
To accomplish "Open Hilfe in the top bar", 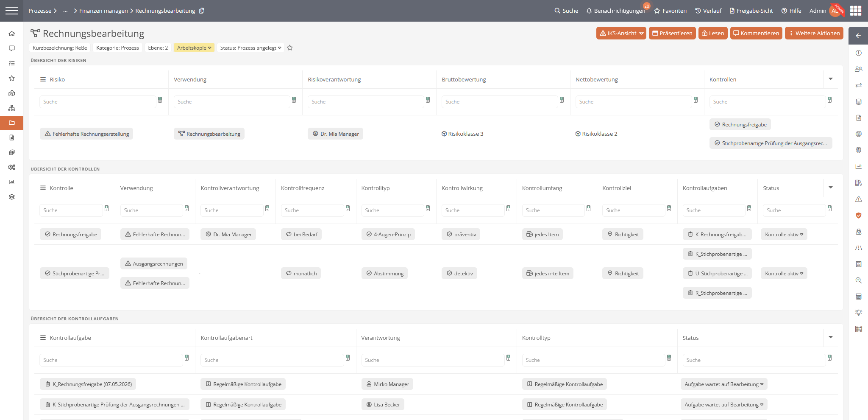I will (791, 11).
